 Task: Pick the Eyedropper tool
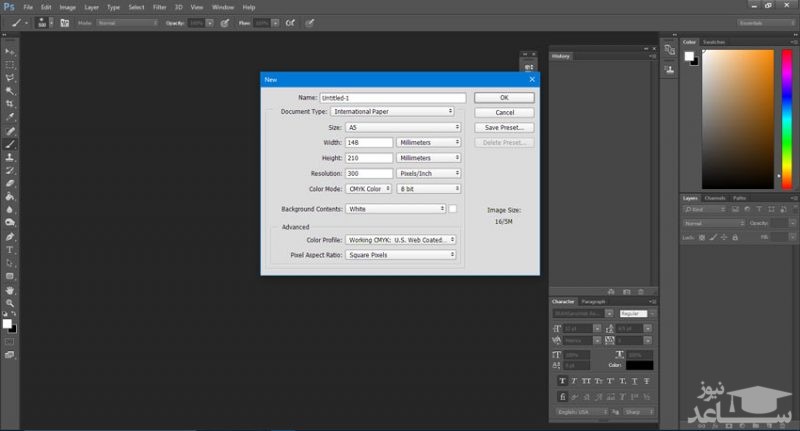point(10,116)
